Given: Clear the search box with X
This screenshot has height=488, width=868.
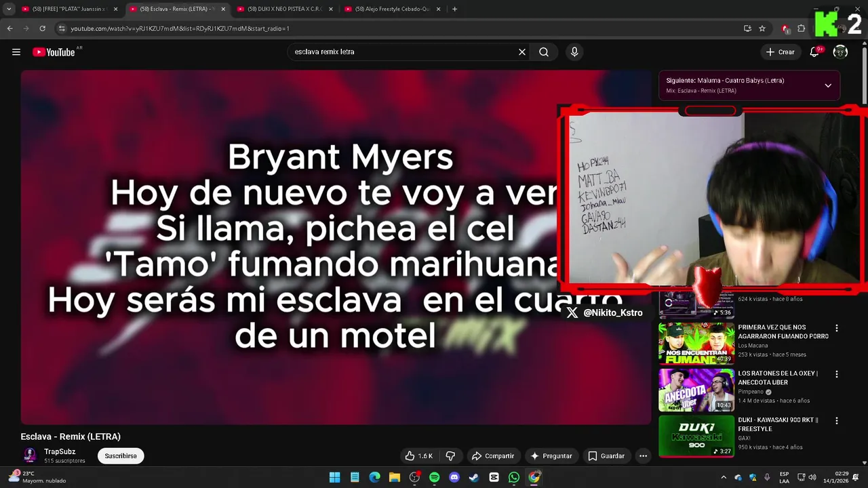Looking at the screenshot, I should 522,52.
